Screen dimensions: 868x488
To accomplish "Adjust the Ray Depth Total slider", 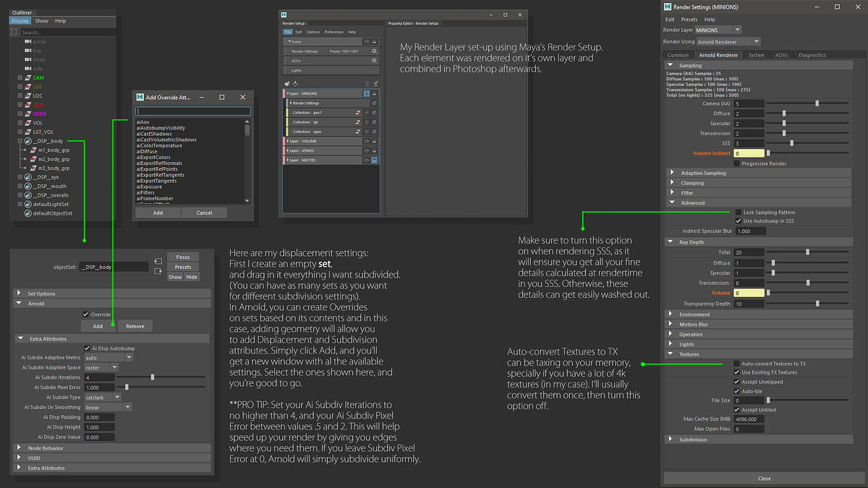I will [807, 252].
